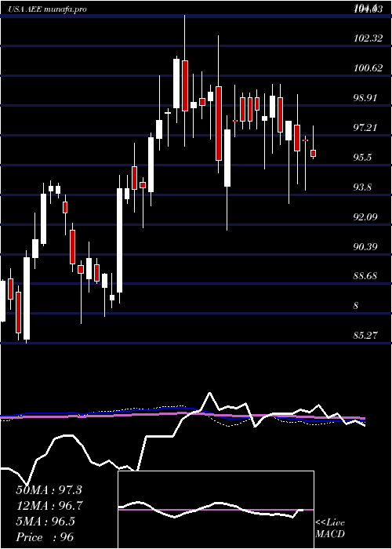Select the 90.39 price axis label
Image resolution: width=392 pixels, height=549 pixels.
coord(365,247)
